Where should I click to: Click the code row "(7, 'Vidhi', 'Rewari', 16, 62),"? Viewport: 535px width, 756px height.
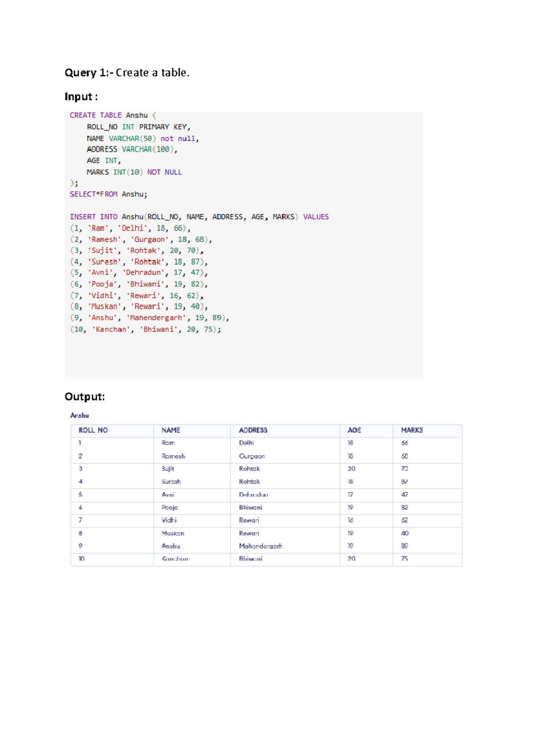pos(137,296)
